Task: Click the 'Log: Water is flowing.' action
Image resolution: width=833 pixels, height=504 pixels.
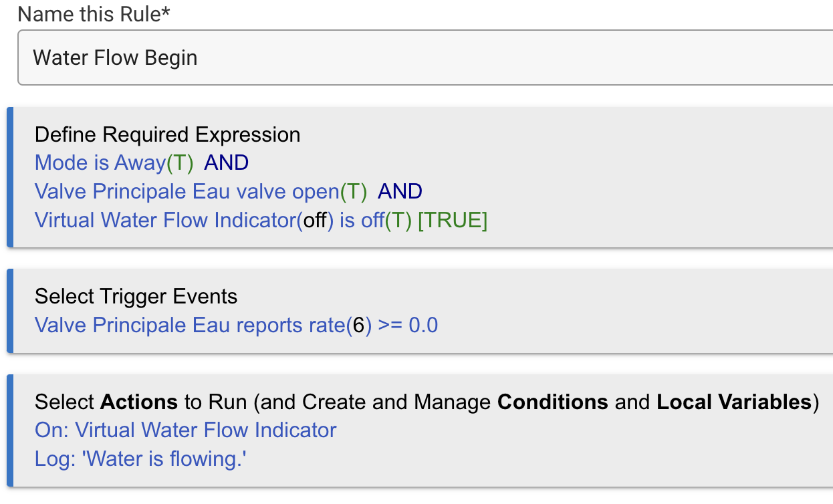Action: click(x=140, y=459)
